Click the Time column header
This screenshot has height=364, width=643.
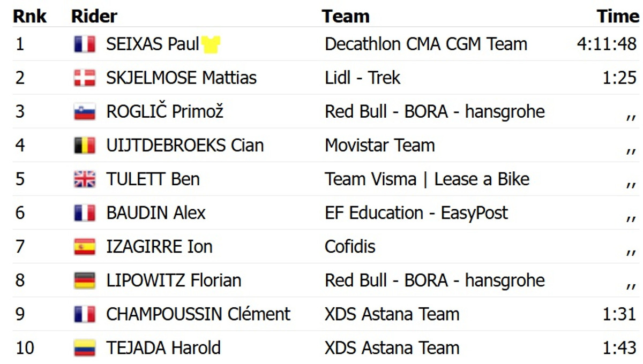pos(618,16)
